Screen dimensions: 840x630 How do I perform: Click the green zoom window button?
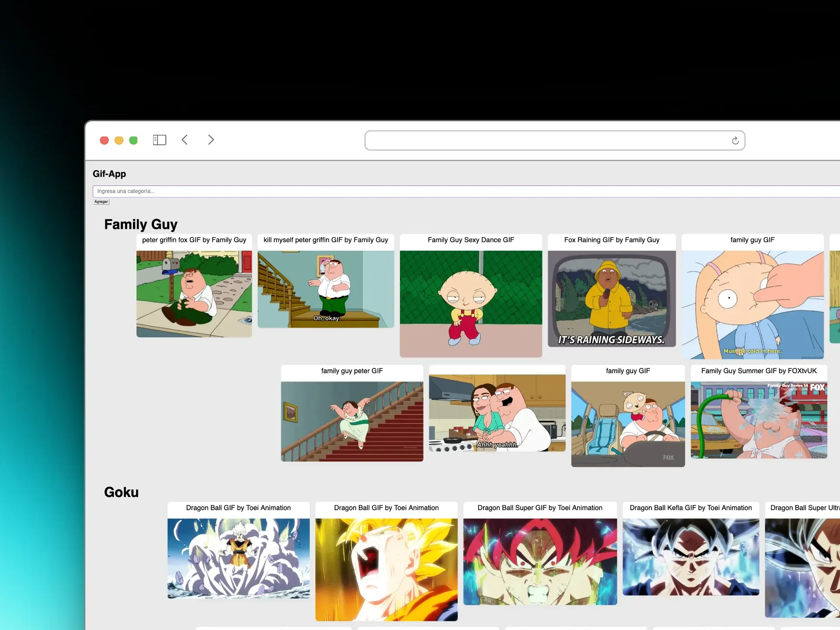pos(133,140)
